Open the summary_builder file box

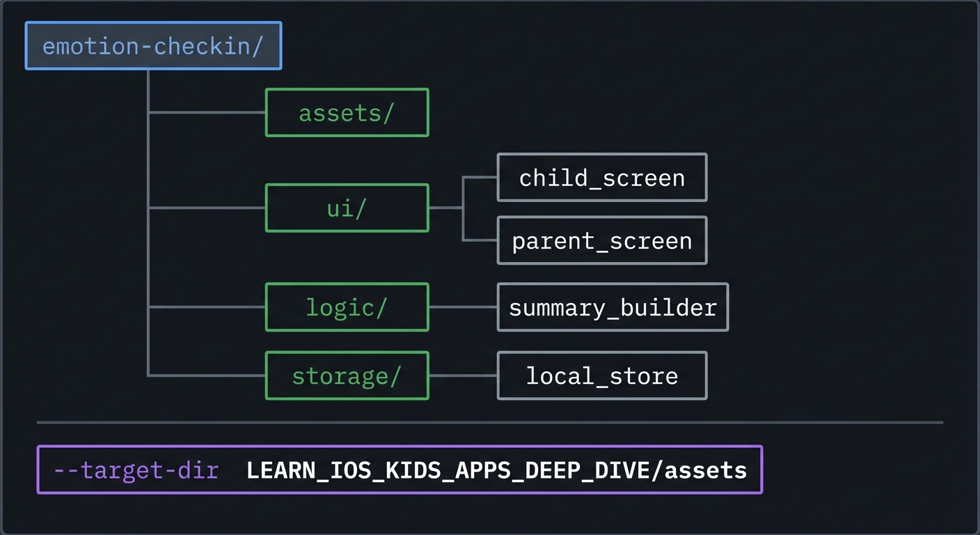click(612, 307)
